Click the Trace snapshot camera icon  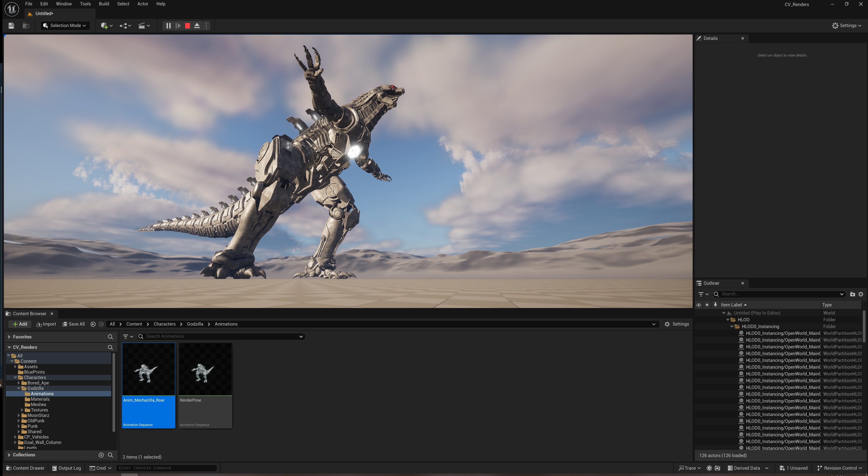[718, 468]
